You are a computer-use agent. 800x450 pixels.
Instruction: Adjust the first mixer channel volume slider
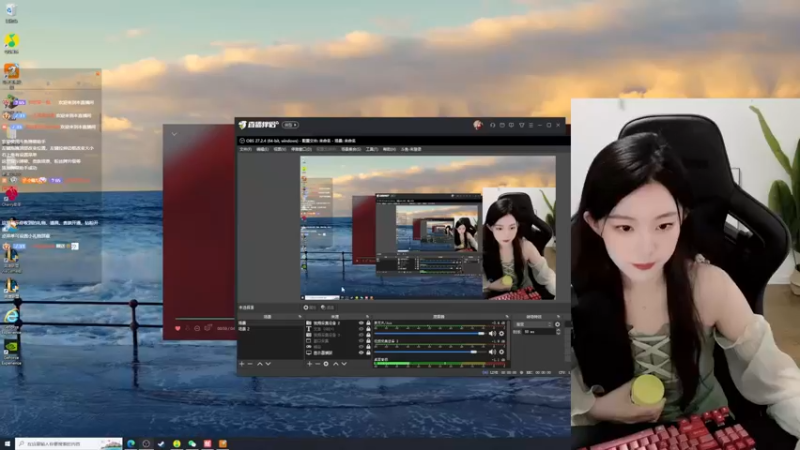(432, 334)
